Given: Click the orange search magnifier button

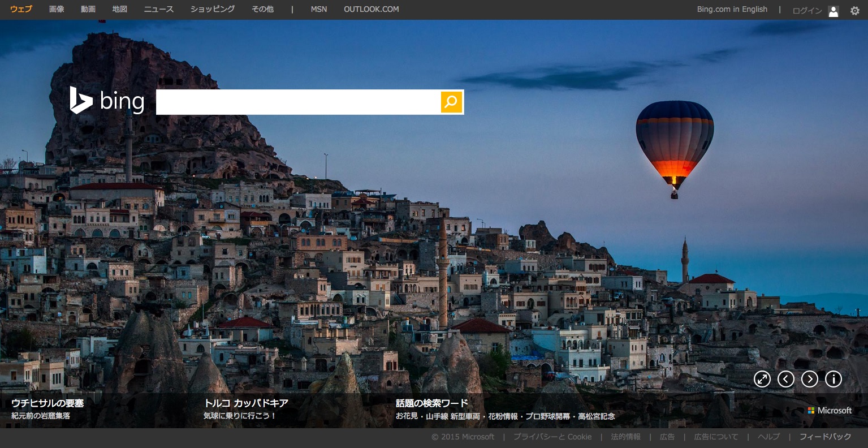Looking at the screenshot, I should coord(451,102).
